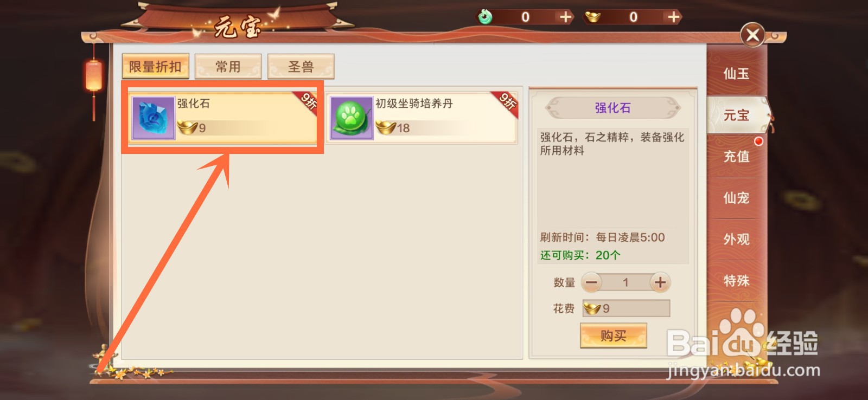Click the green jade currency icon
Viewport: 868px width, 400px height.
(x=484, y=17)
